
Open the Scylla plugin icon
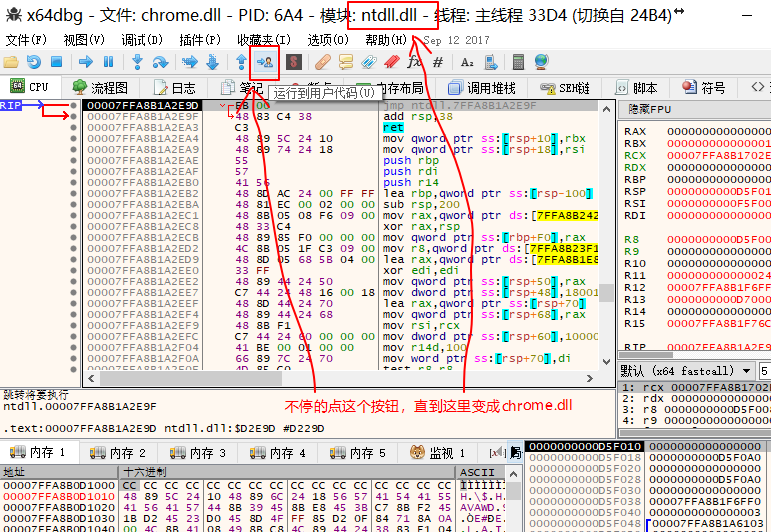click(x=294, y=62)
